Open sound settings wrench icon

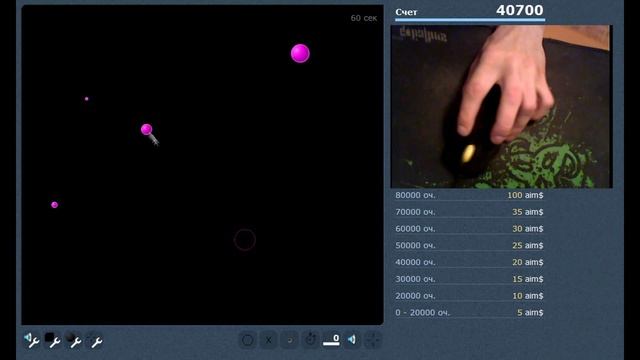(x=32, y=340)
